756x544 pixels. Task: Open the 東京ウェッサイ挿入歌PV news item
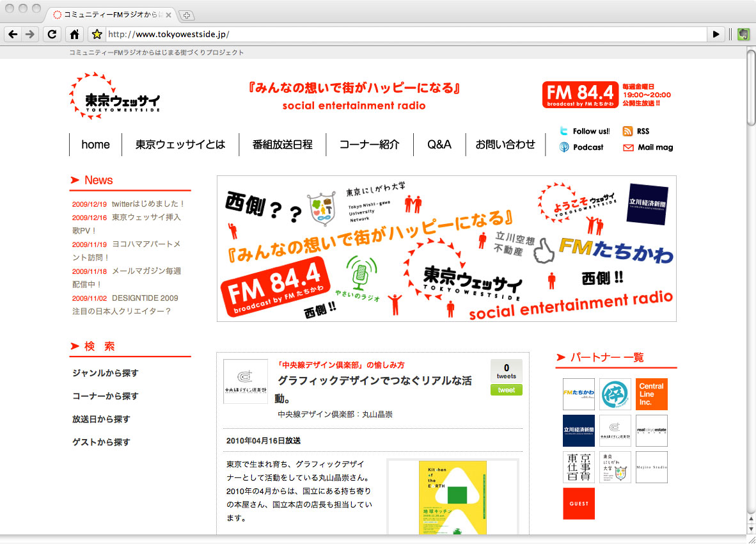pos(127,224)
